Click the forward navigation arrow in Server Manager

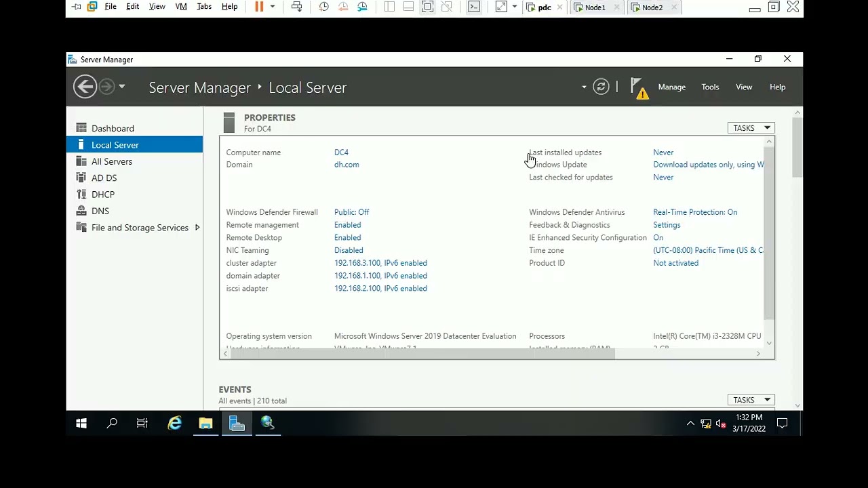(x=106, y=87)
